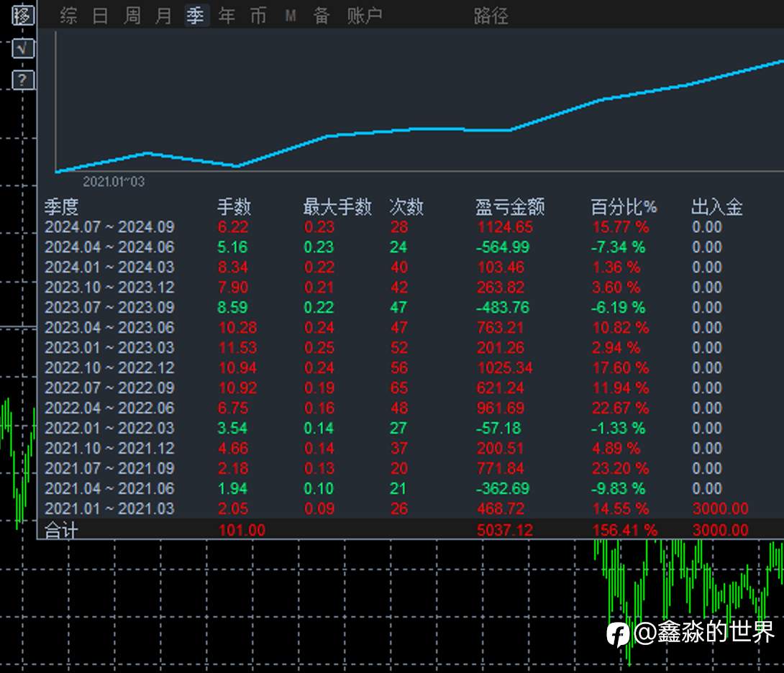The height and width of the screenshot is (673, 784).
Task: Select the 季 quarterly tab
Action: [x=196, y=16]
